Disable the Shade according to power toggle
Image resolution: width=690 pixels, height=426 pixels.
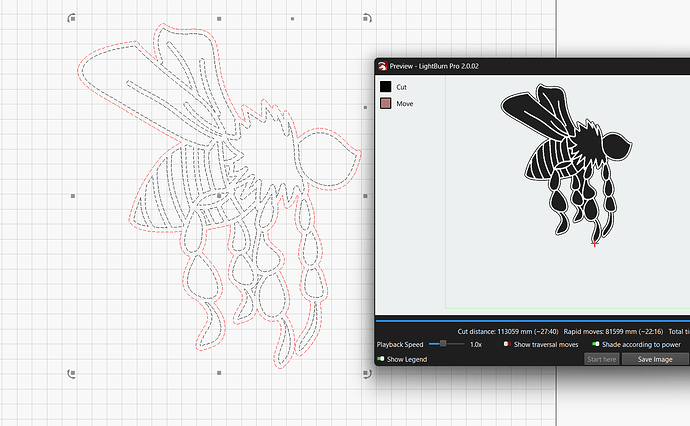(x=596, y=344)
